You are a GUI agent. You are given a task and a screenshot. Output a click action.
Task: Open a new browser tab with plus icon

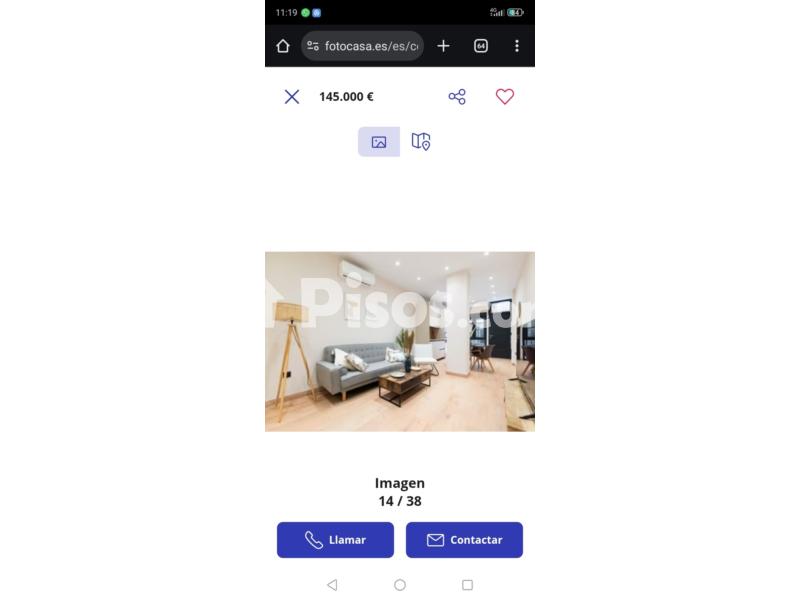443,46
